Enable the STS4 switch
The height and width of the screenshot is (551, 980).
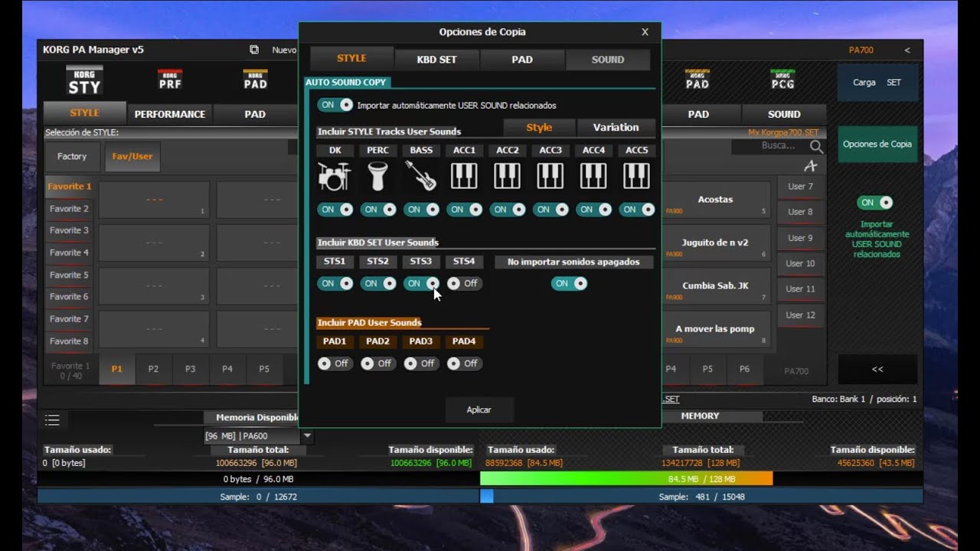[464, 283]
